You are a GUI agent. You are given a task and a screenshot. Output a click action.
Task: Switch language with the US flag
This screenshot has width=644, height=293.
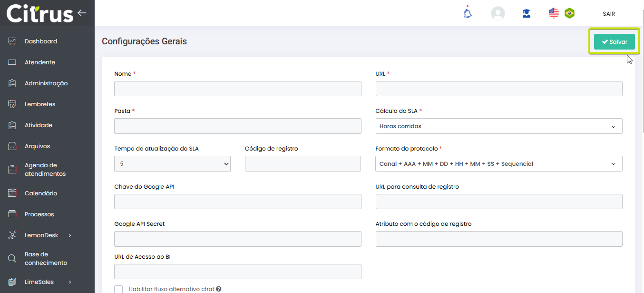pos(554,13)
